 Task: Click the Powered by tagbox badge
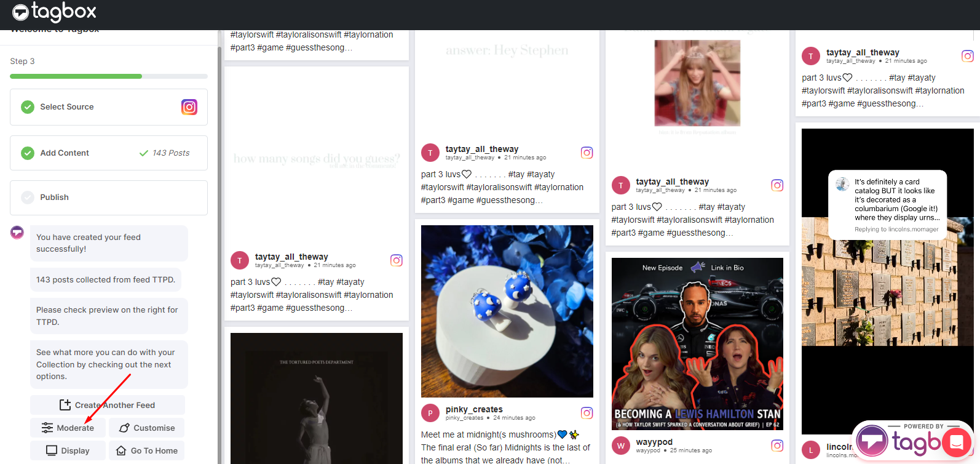click(898, 439)
